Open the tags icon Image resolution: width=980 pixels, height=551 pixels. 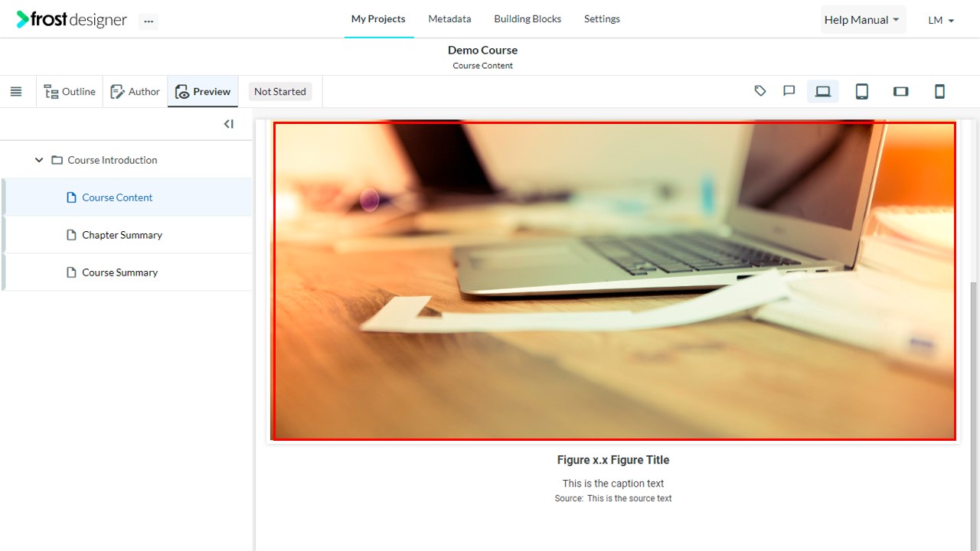(760, 91)
